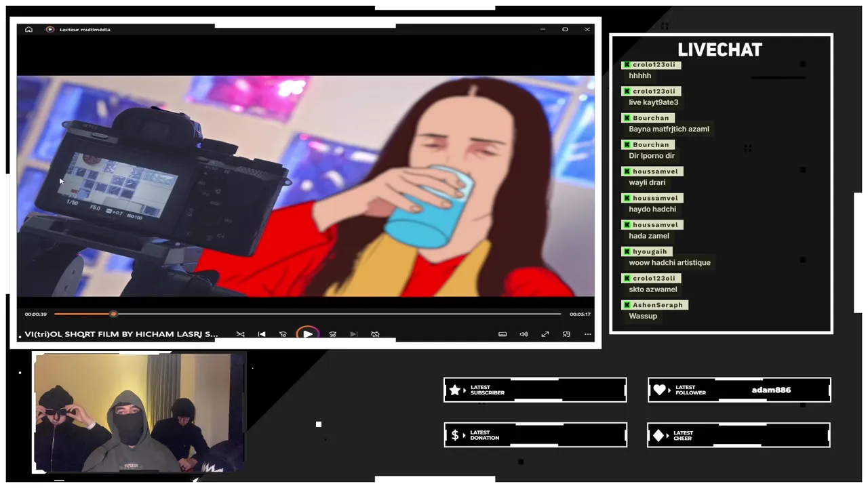Click latest follower name adam886
This screenshot has width=868, height=488.
click(x=771, y=390)
